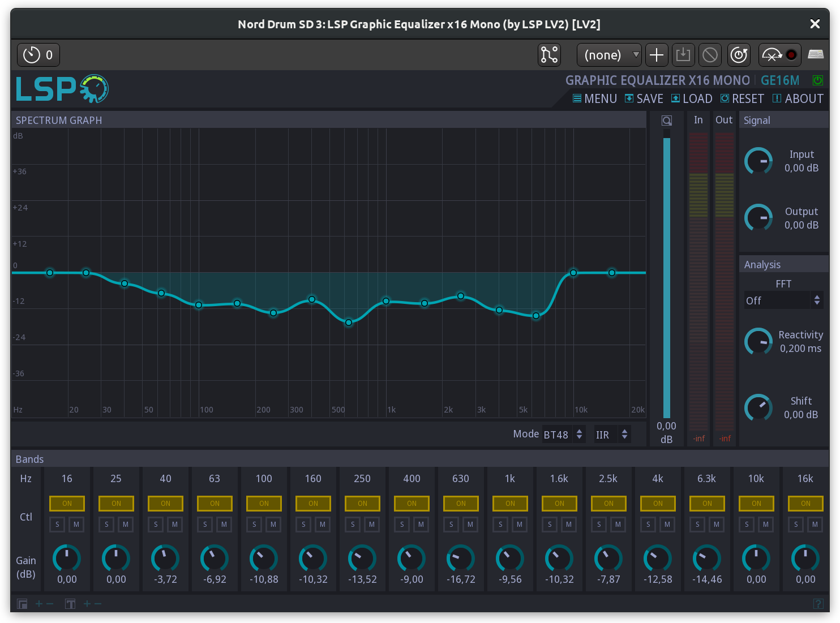Click the Out level meter
This screenshot has height=623, width=840.
pyautogui.click(x=725, y=282)
